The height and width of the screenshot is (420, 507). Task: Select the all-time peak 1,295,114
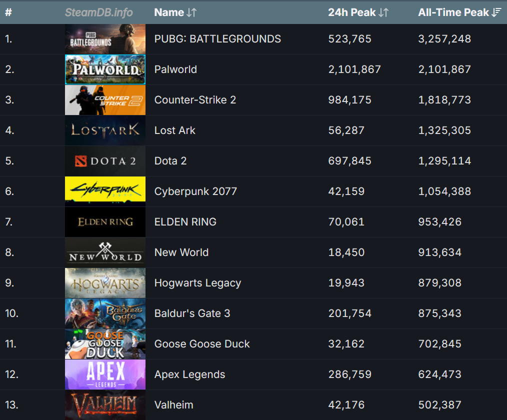[444, 160]
